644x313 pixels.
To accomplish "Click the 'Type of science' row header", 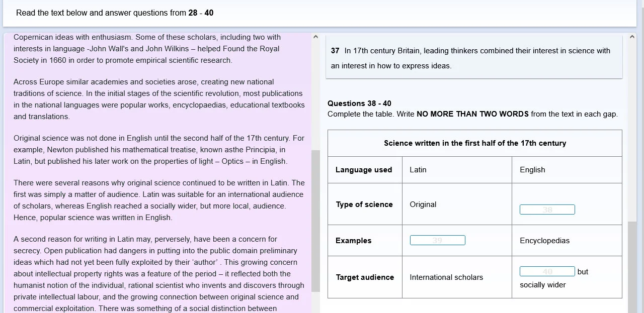I will pos(364,204).
